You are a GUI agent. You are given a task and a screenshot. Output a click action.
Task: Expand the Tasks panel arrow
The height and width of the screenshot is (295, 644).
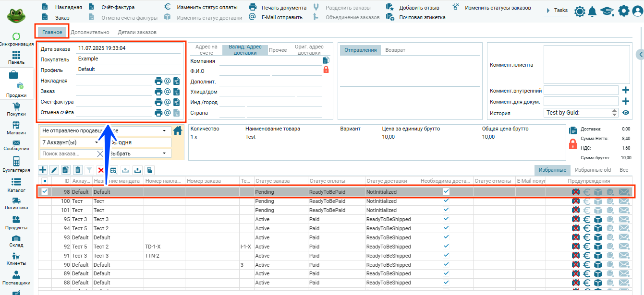coord(548,11)
